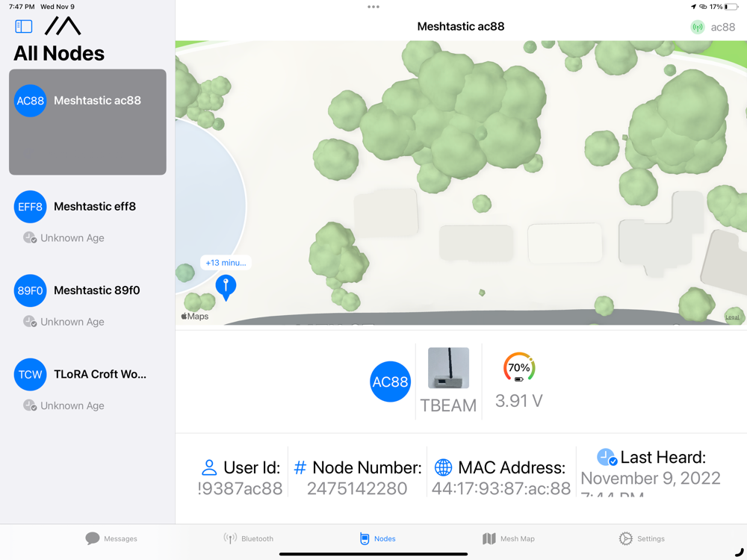Click the three-dot multitasking indicator

[373, 7]
